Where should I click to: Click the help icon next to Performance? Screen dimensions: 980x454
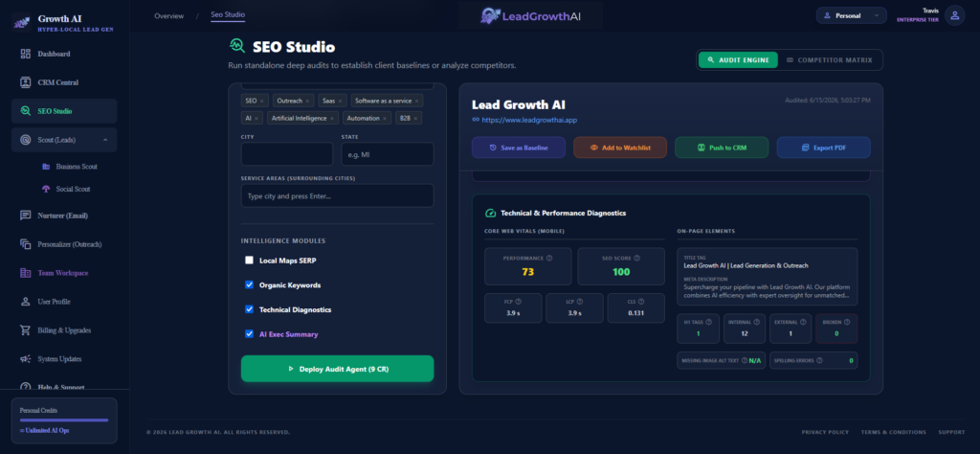point(549,258)
